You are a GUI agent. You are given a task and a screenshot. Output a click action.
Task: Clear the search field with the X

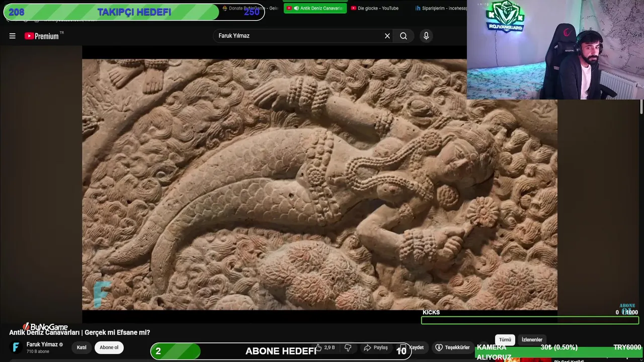(x=387, y=36)
